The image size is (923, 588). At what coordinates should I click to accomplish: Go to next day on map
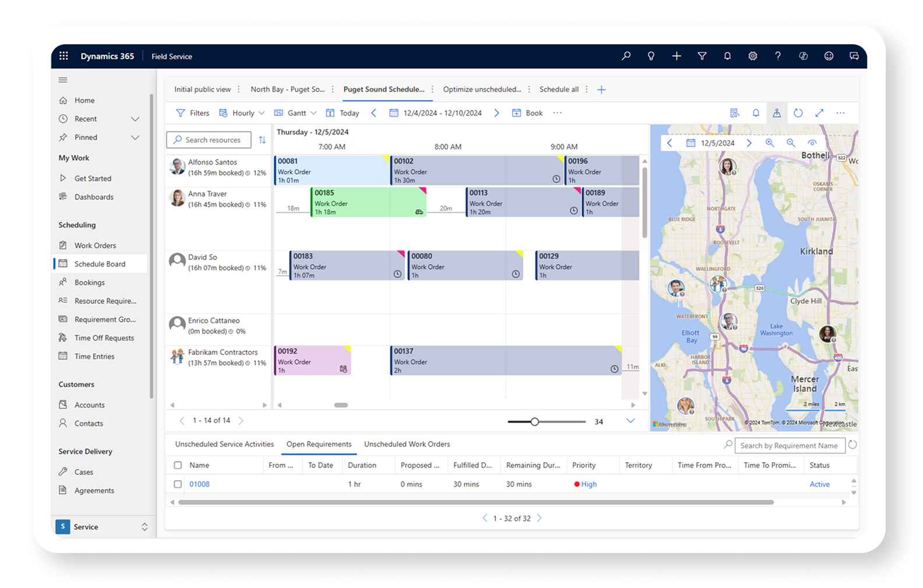[x=749, y=143]
